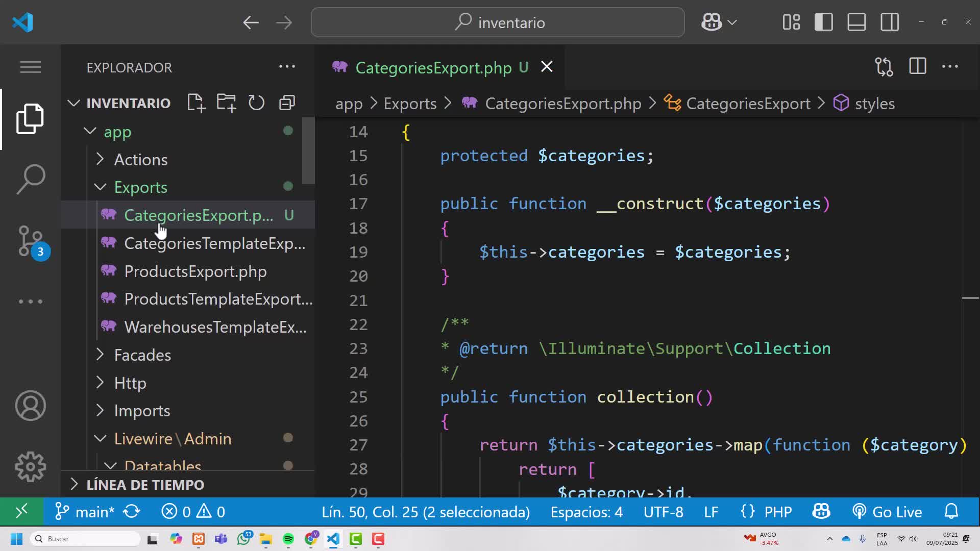Click the main* git branch indicator
Image resolution: width=980 pixels, height=551 pixels.
coord(85,511)
